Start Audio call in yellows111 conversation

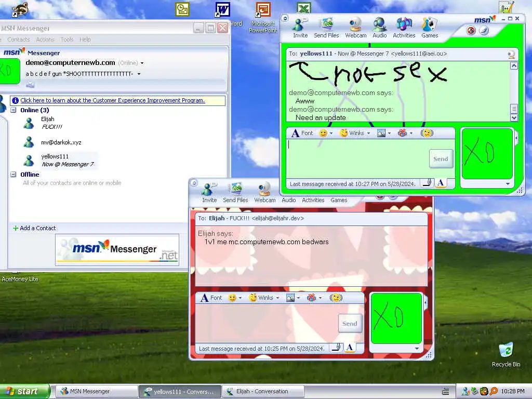pyautogui.click(x=379, y=28)
